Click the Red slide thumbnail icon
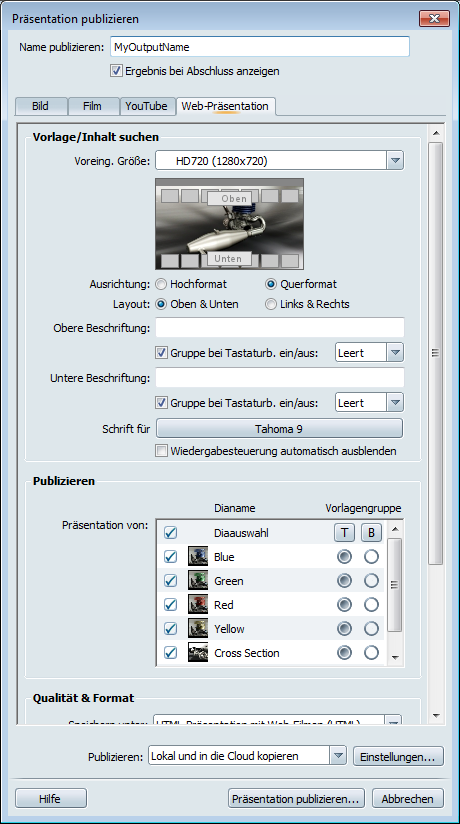The width and height of the screenshot is (460, 824). click(198, 605)
